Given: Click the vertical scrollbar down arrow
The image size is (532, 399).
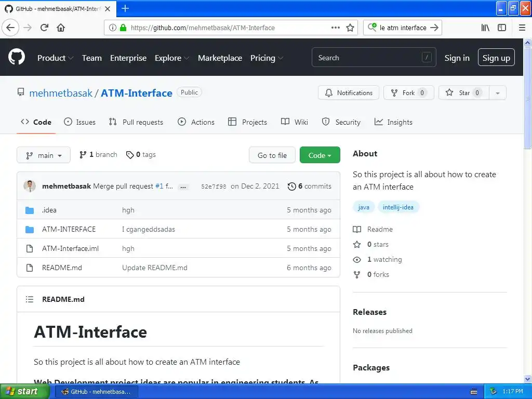Looking at the screenshot, I should pyautogui.click(x=528, y=379).
